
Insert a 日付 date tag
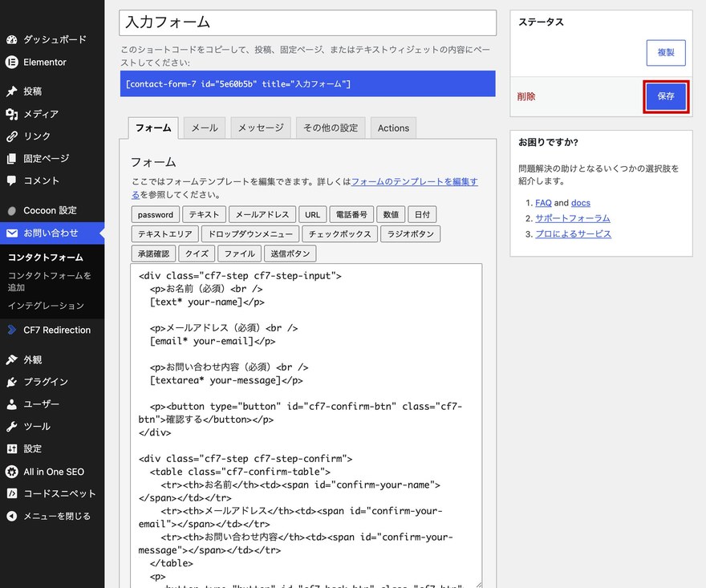[x=422, y=215]
